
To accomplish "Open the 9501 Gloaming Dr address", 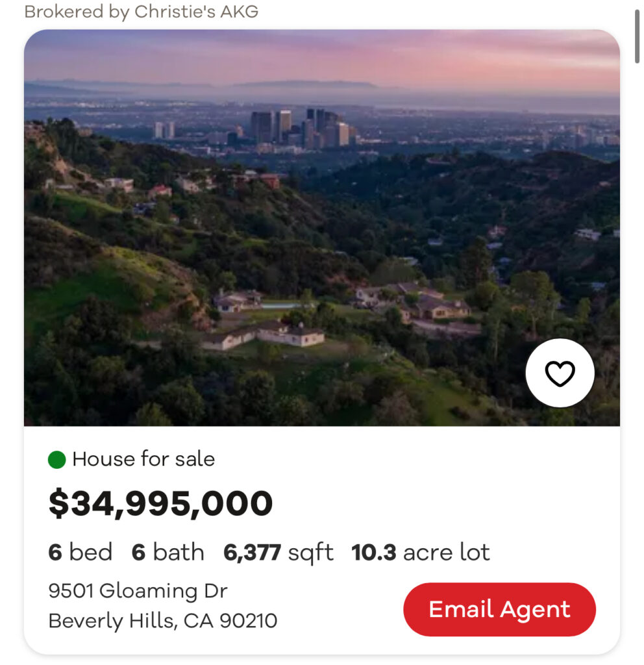I will [x=138, y=591].
